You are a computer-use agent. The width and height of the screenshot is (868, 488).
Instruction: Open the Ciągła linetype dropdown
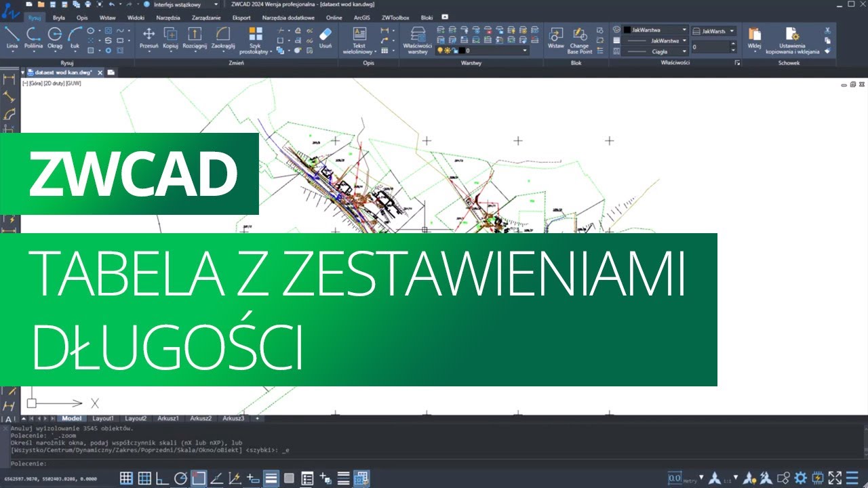685,51
